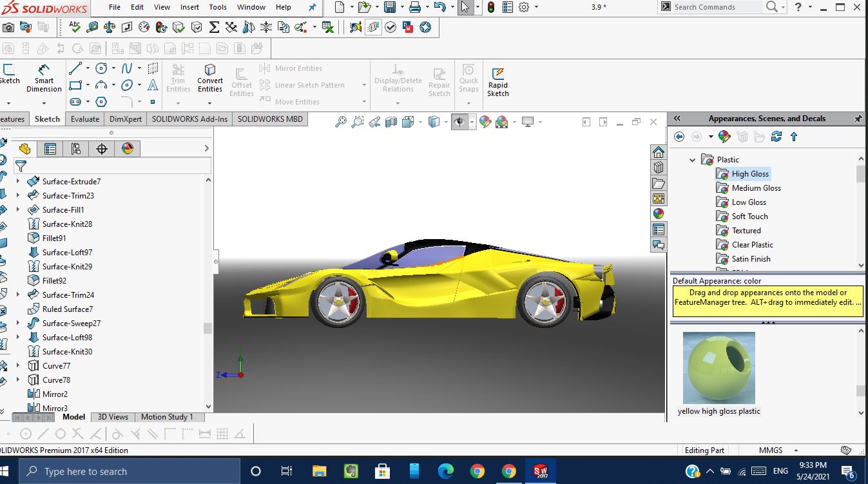The width and height of the screenshot is (868, 484).
Task: Toggle Section View icon
Action: tap(391, 122)
